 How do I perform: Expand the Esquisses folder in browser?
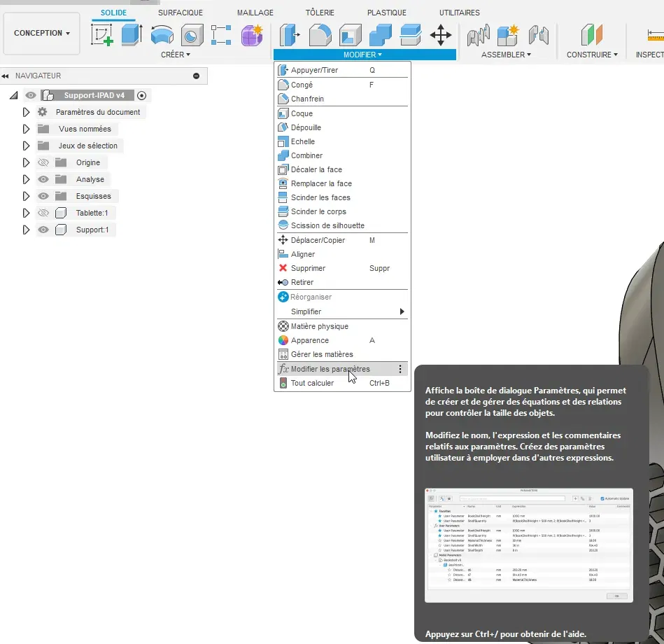(x=26, y=196)
